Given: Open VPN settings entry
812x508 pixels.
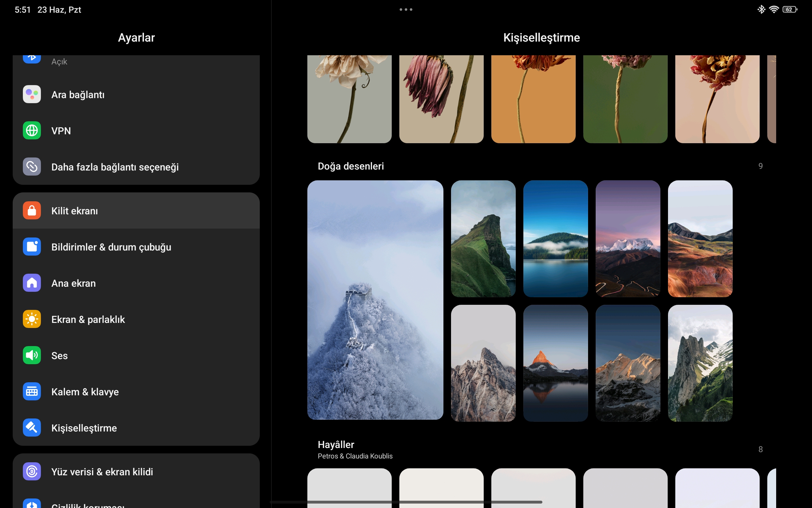Looking at the screenshot, I should pyautogui.click(x=136, y=131).
